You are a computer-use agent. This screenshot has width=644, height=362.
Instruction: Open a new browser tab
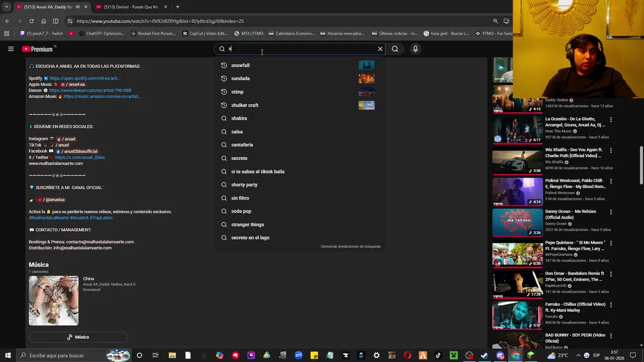coord(178,7)
